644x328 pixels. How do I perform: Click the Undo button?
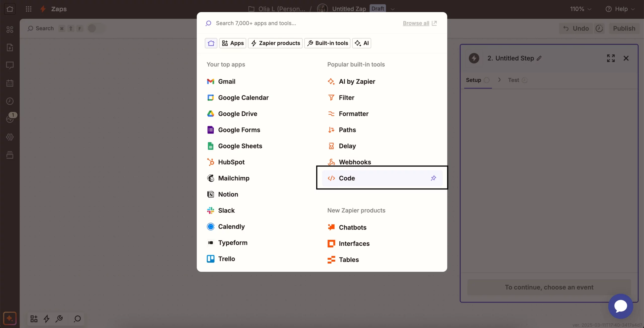pyautogui.click(x=576, y=28)
